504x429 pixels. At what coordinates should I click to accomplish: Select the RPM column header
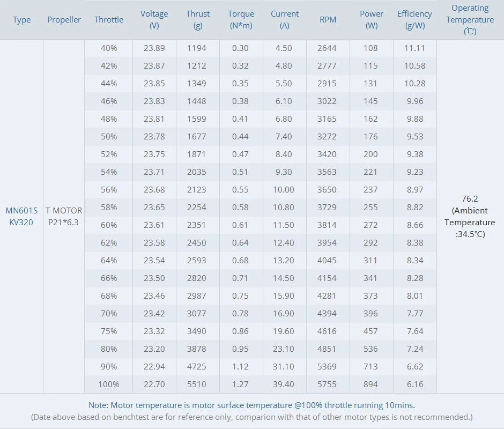(328, 20)
